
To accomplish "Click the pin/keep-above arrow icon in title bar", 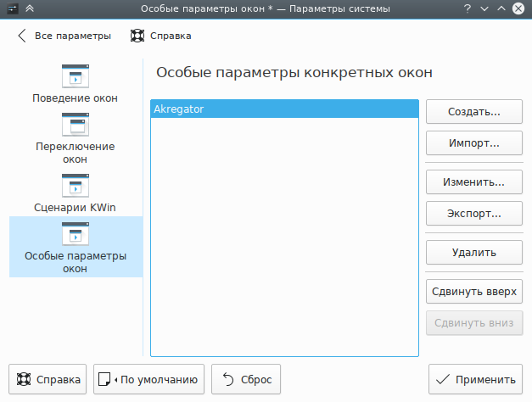I will 30,9.
